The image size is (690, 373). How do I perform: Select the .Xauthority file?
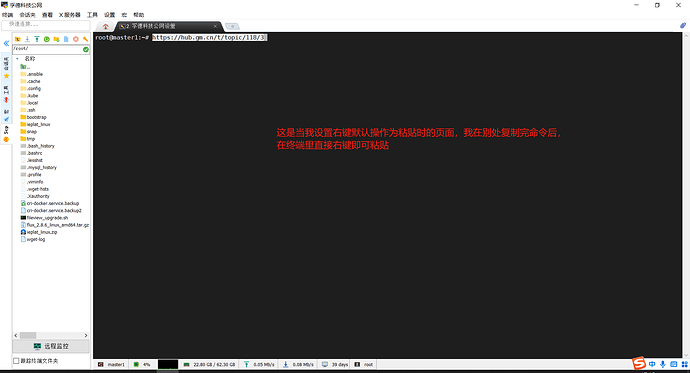pyautogui.click(x=35, y=196)
